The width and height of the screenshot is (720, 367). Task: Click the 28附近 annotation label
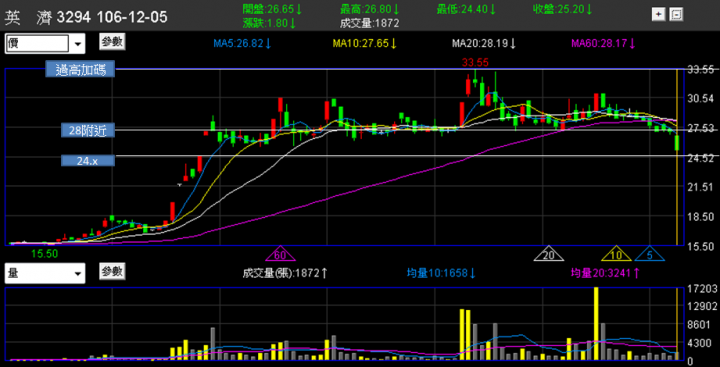coord(88,131)
